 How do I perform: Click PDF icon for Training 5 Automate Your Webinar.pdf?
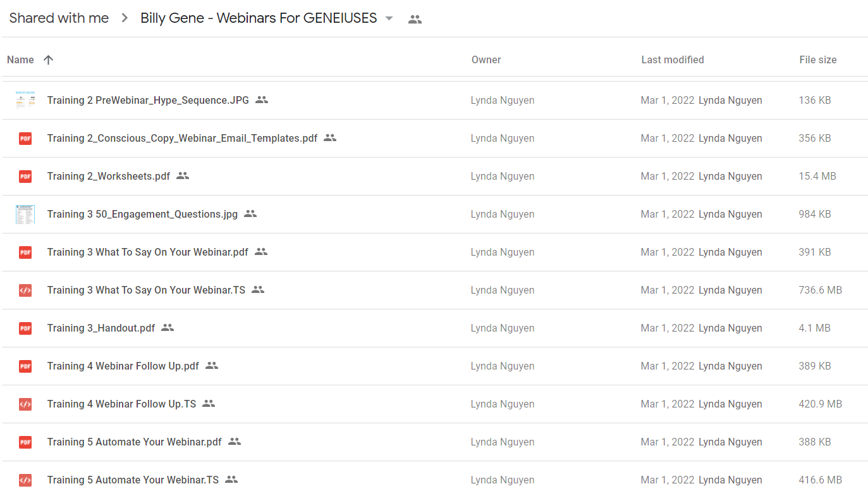tap(25, 442)
